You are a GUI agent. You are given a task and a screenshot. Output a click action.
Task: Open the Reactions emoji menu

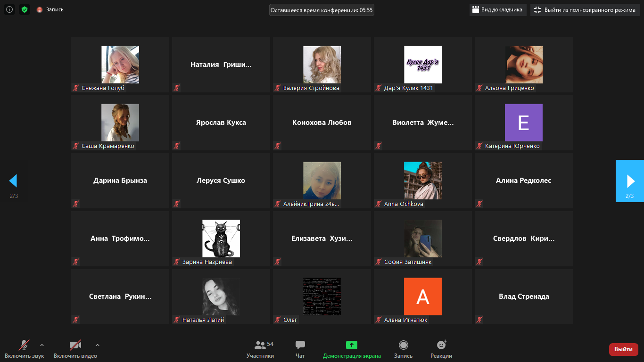point(441,346)
